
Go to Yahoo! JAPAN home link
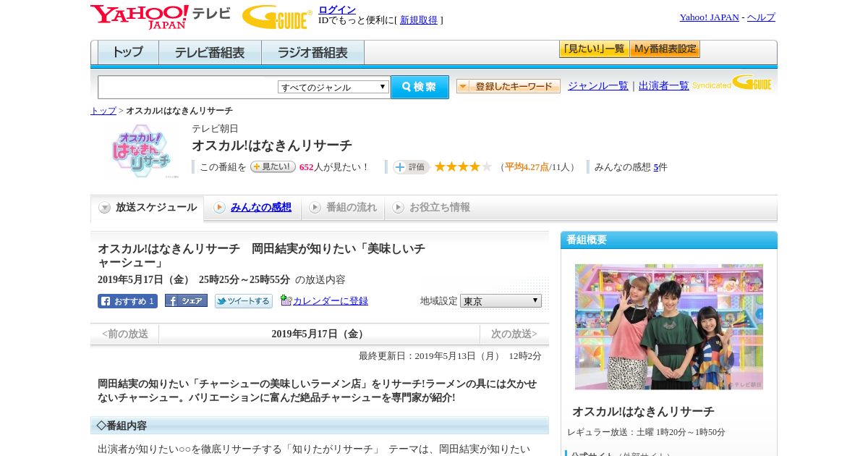709,17
